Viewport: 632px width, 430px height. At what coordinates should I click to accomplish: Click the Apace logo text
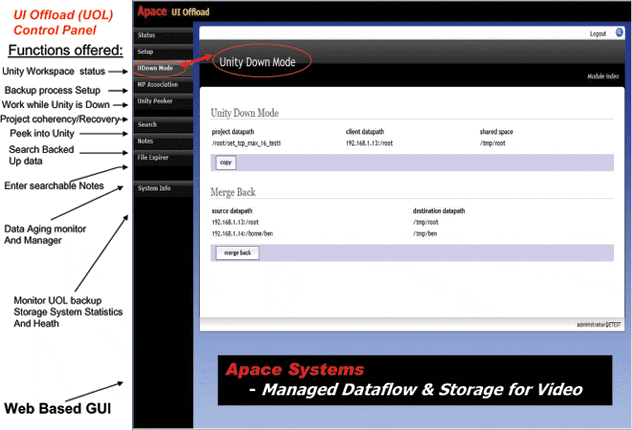pyautogui.click(x=152, y=11)
